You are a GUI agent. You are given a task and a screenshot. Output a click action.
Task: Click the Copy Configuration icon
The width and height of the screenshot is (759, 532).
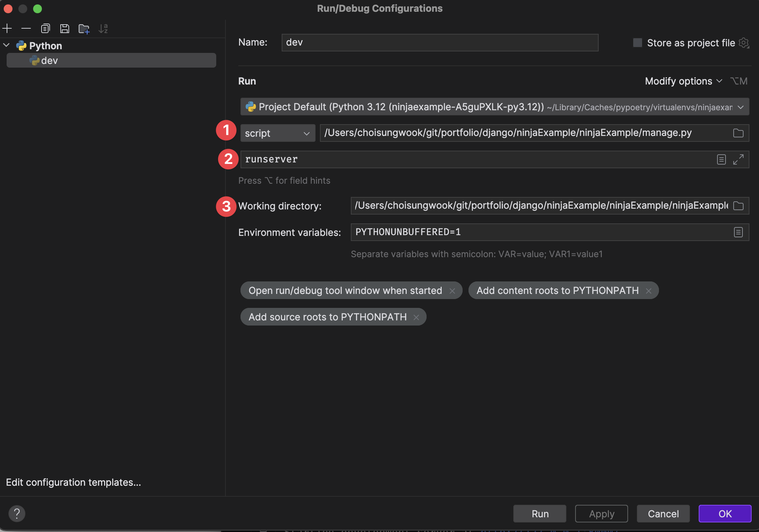[x=45, y=28]
